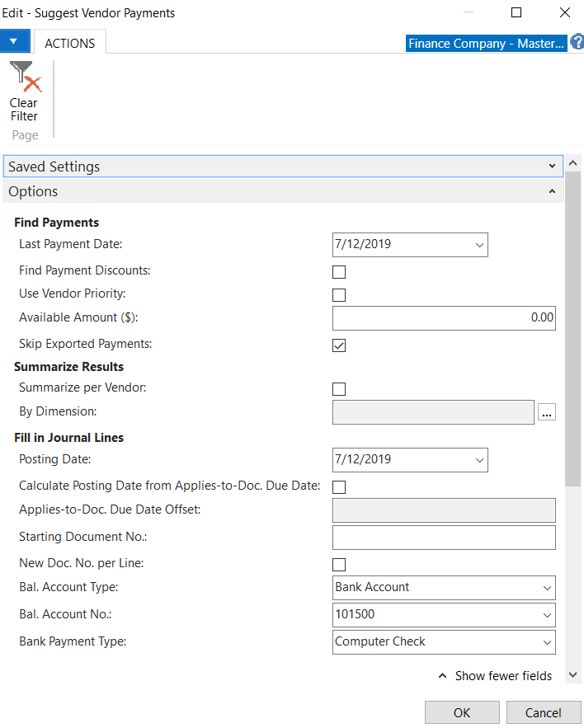584x728 pixels.
Task: Tick New Doc. No. per Line checkbox
Action: point(339,565)
